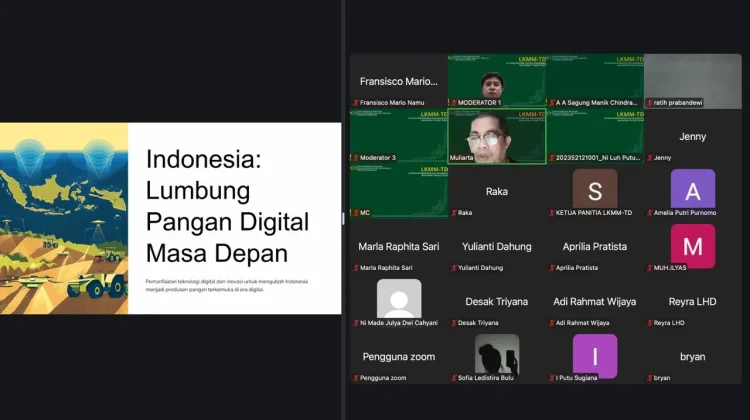The image size is (750, 420).
Task: Select the MC green virtual background tile
Action: [399, 191]
